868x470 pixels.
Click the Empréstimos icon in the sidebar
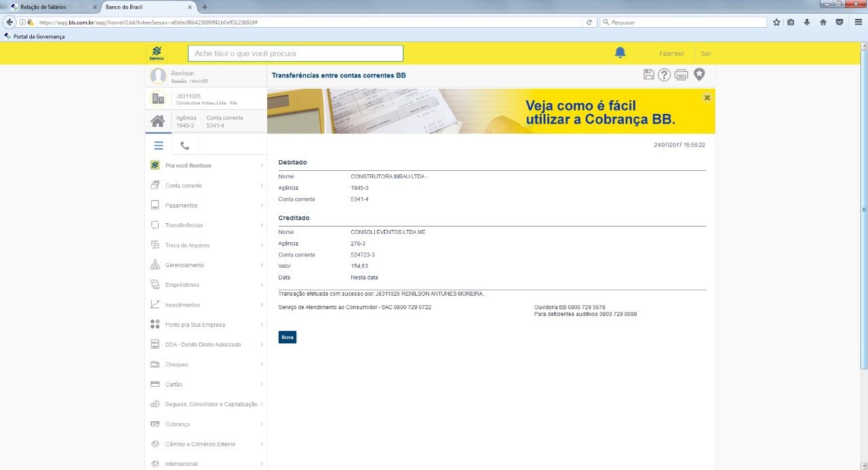point(155,285)
